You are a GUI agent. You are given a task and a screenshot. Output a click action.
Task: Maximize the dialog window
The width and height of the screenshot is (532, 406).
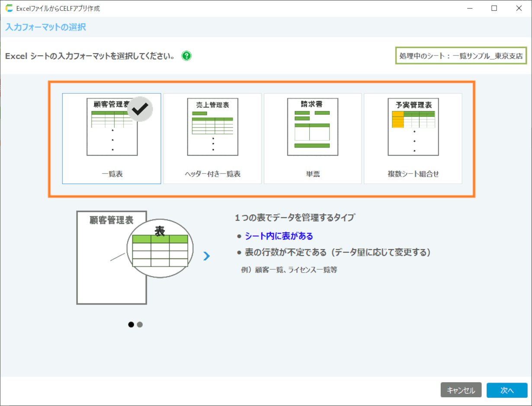pyautogui.click(x=494, y=8)
